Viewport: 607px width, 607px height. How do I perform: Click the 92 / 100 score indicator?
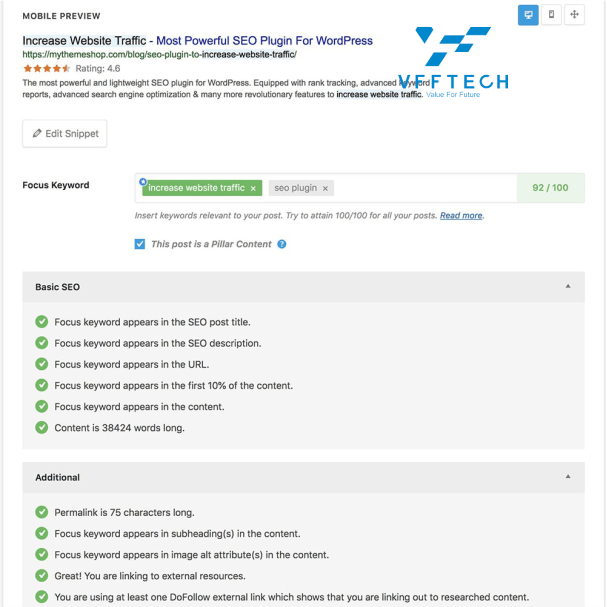tap(550, 188)
